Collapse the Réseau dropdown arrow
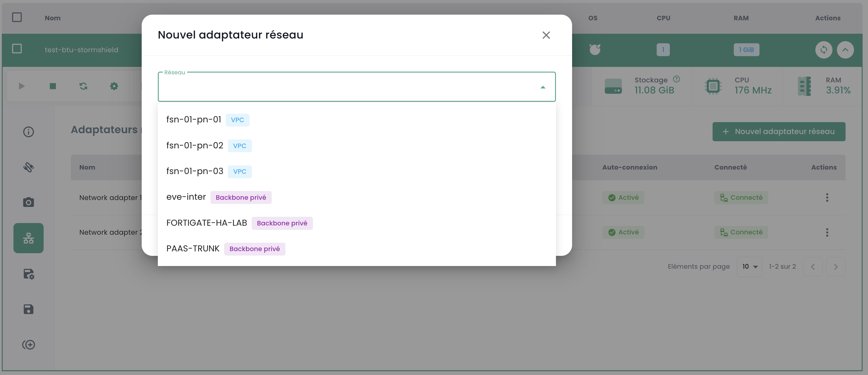The image size is (868, 375). click(x=542, y=87)
